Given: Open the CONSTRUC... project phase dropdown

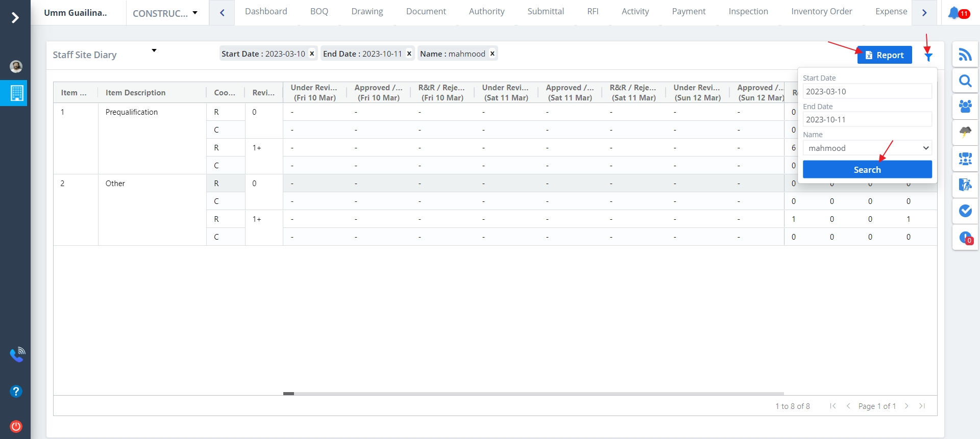Looking at the screenshot, I should (165, 13).
